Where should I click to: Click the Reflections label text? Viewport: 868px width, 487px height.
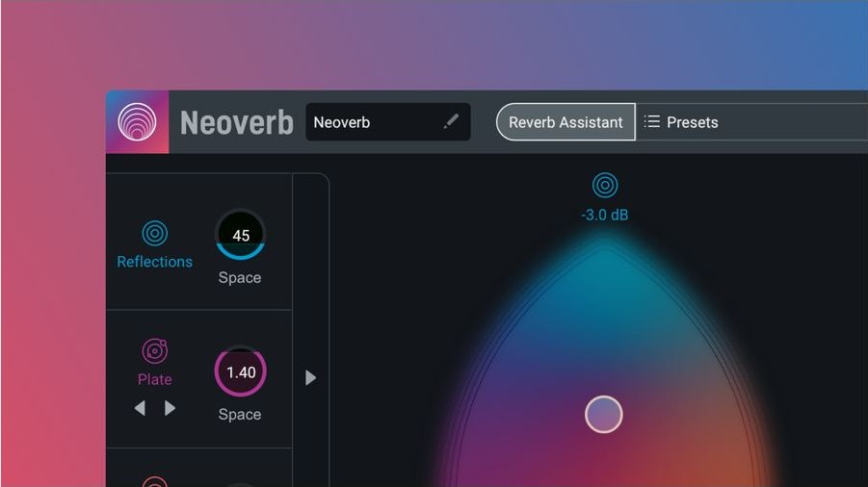[154, 262]
